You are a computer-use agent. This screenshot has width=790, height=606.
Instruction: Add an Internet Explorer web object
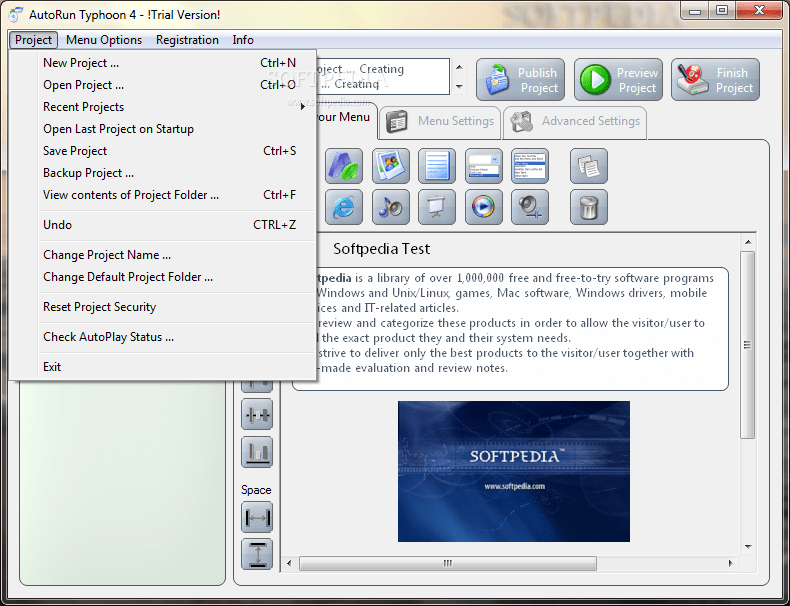[344, 207]
